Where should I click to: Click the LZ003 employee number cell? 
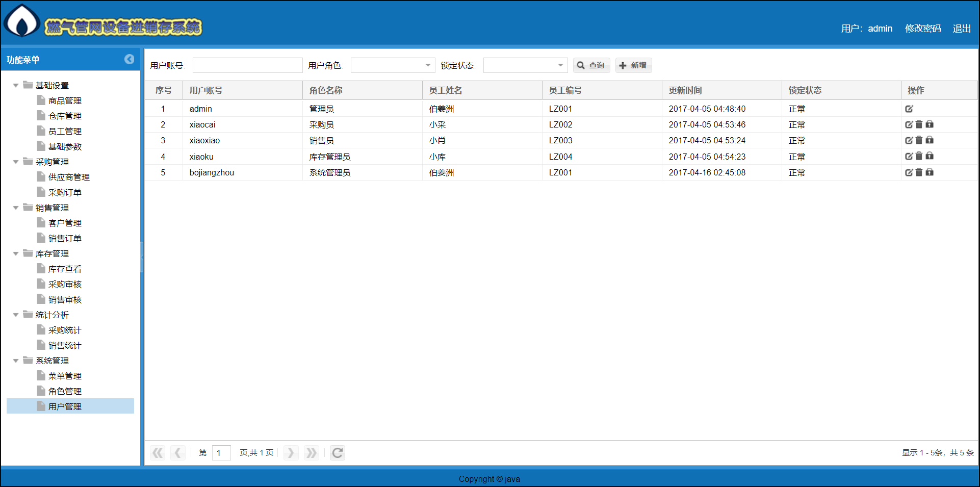[602, 140]
